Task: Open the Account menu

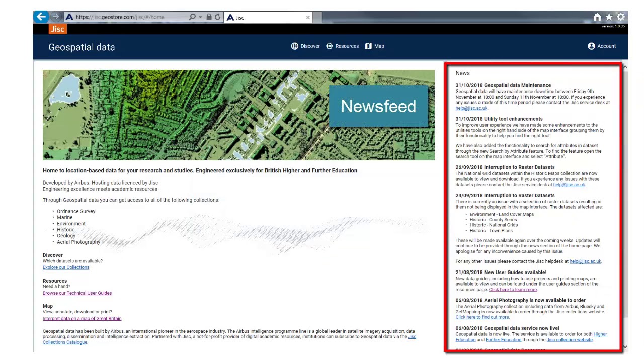Action: click(602, 46)
